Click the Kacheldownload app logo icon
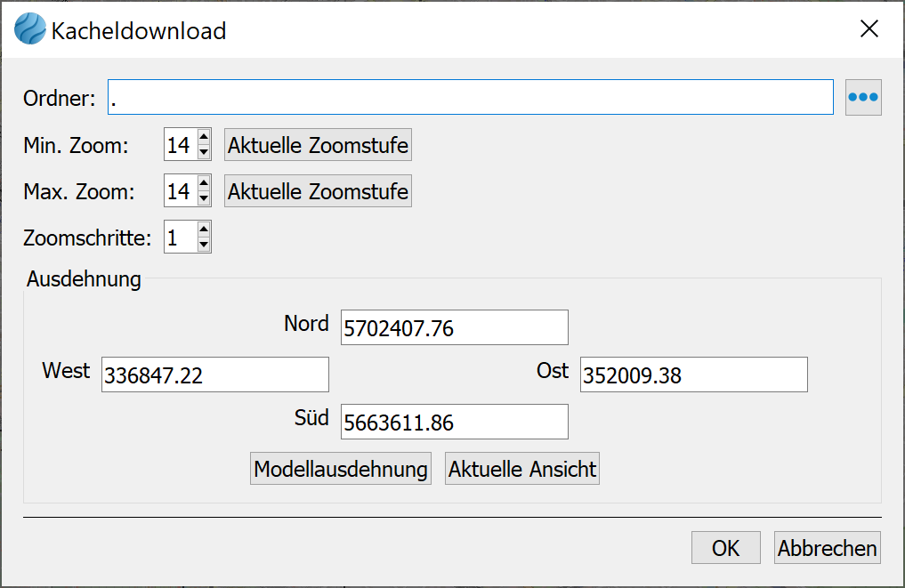The width and height of the screenshot is (905, 588). (30, 29)
